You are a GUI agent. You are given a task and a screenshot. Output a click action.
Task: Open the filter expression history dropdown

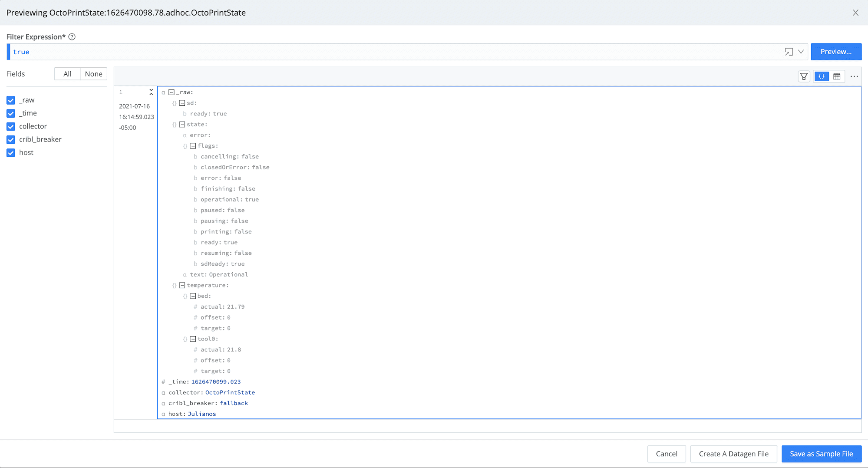(x=801, y=52)
